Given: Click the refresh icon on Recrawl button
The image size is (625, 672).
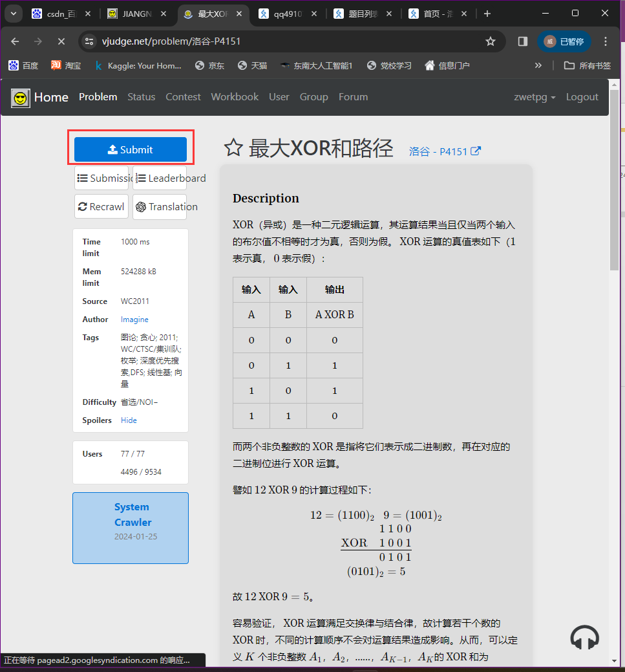Looking at the screenshot, I should click(85, 206).
